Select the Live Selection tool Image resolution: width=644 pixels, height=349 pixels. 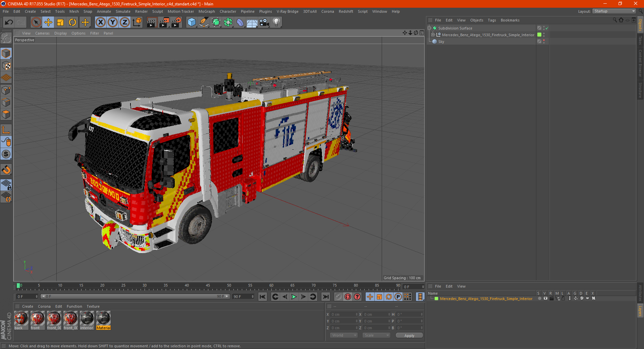(x=36, y=22)
